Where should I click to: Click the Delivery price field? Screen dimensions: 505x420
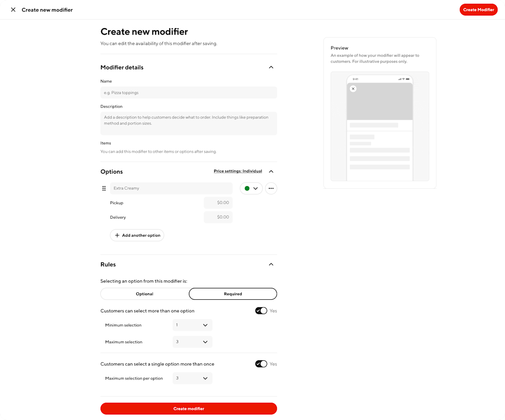(218, 217)
